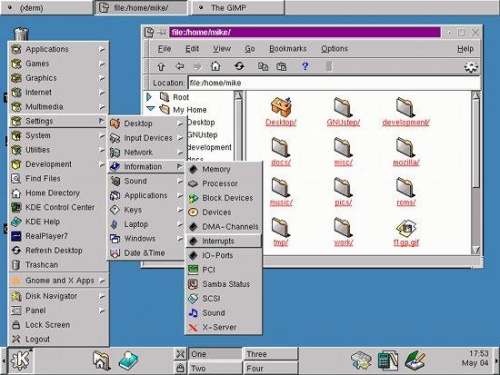Click the Up arrow toolbar icon
The width and height of the screenshot is (500, 375).
pos(161,67)
